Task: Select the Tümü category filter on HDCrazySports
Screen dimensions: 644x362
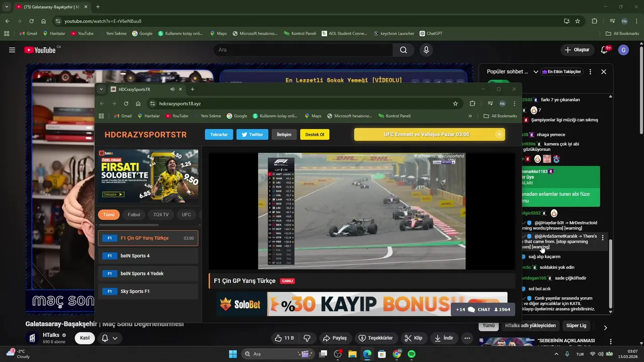Action: click(x=109, y=215)
